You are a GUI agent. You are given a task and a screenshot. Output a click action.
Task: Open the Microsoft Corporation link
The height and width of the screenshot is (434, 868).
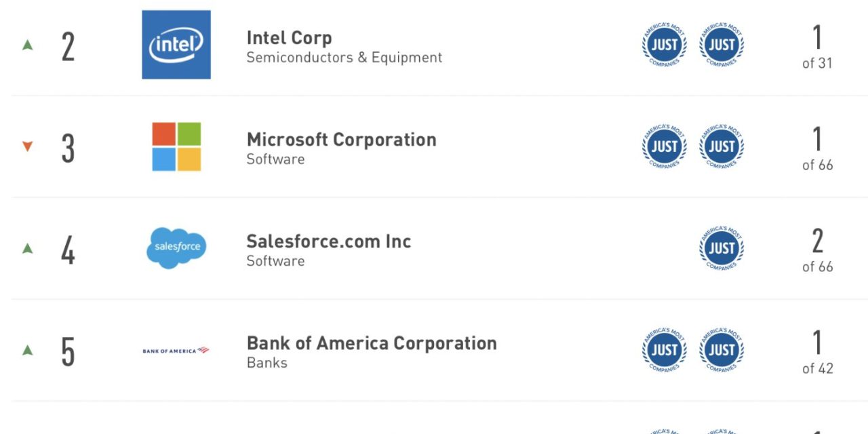tap(341, 140)
